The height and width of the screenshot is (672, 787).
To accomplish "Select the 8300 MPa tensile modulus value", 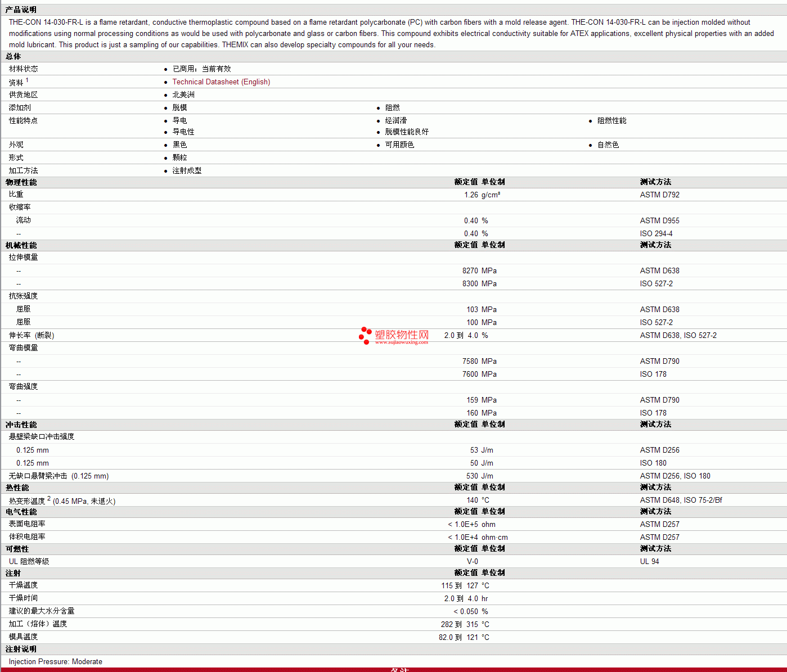I will tap(479, 284).
